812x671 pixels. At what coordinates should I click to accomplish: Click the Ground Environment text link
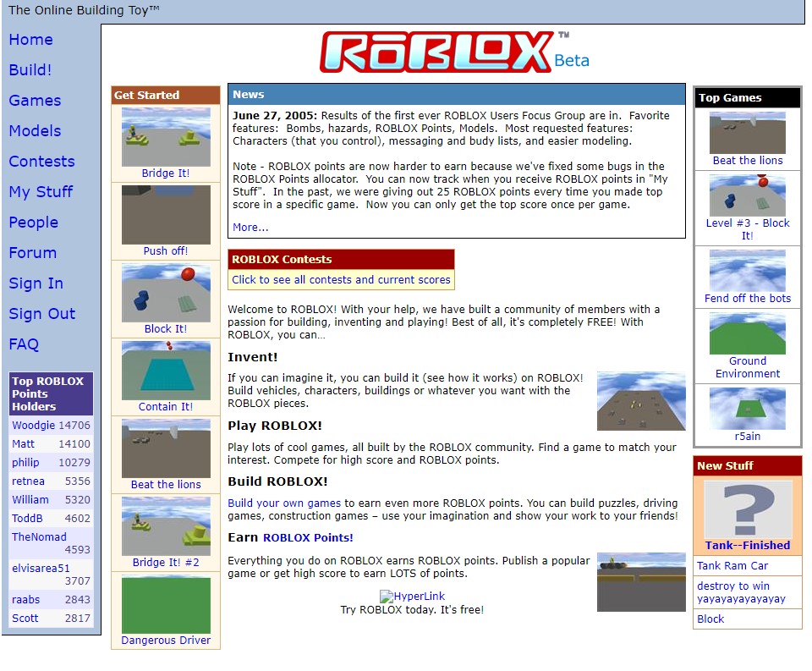(747, 367)
